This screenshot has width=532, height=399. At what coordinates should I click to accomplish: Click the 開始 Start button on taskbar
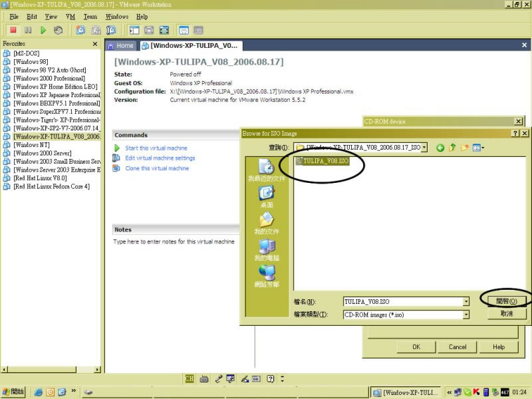click(x=13, y=392)
